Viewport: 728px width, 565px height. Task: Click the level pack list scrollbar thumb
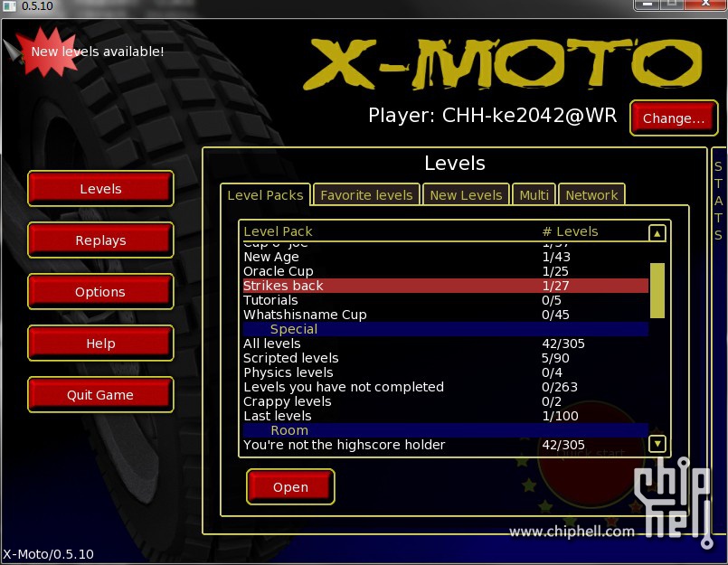[657, 290]
